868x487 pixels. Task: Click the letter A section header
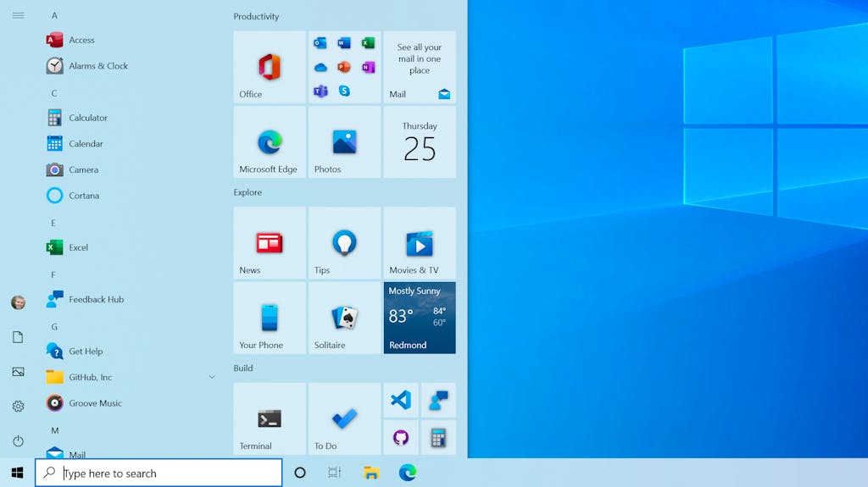pyautogui.click(x=54, y=15)
